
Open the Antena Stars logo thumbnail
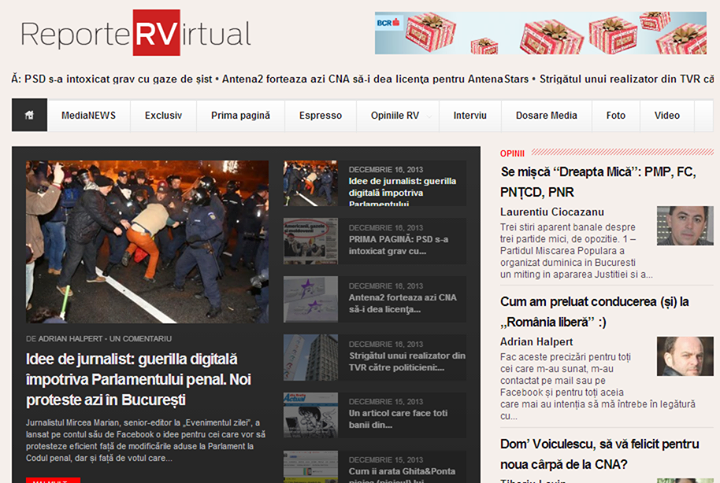point(310,299)
